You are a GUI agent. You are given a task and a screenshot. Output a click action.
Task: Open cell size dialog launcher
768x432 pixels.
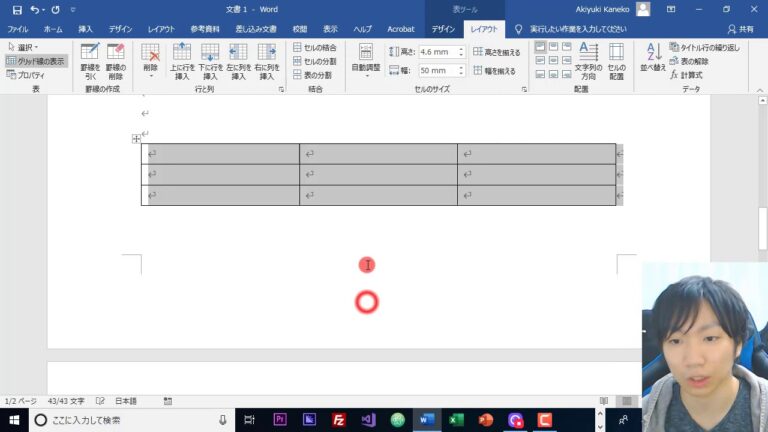524,90
